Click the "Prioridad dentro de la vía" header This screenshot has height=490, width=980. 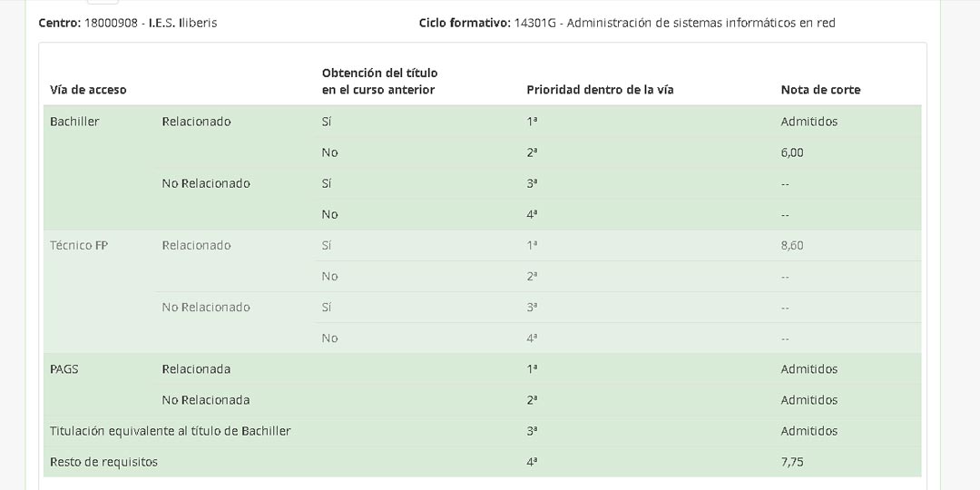click(600, 90)
